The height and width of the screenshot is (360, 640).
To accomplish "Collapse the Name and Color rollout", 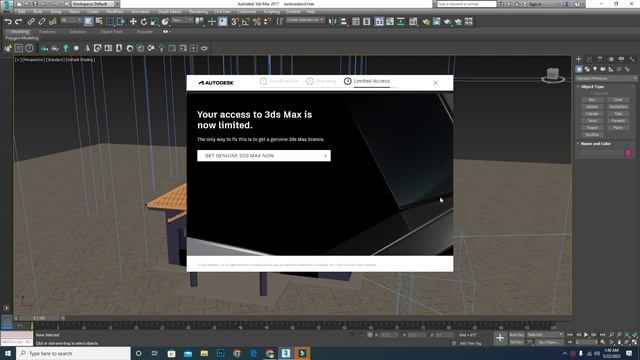I will click(595, 144).
